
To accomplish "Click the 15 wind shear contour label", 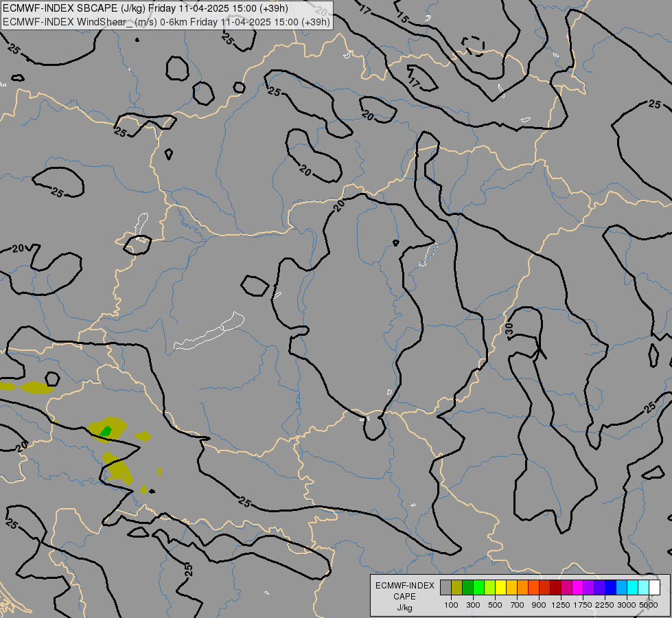I will pos(403,17).
